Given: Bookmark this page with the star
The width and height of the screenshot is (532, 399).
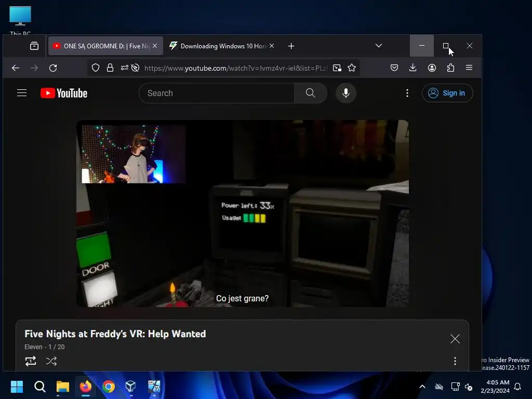Looking at the screenshot, I should (x=352, y=68).
